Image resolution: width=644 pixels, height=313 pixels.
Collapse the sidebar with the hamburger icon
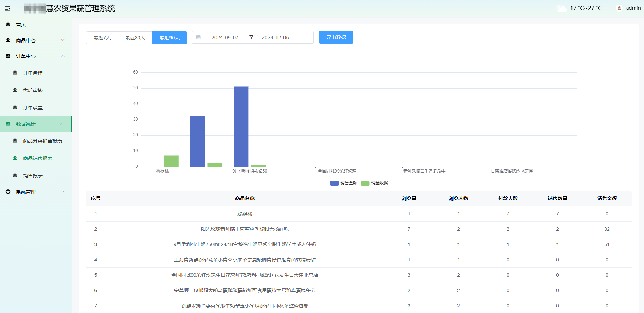coord(7,9)
